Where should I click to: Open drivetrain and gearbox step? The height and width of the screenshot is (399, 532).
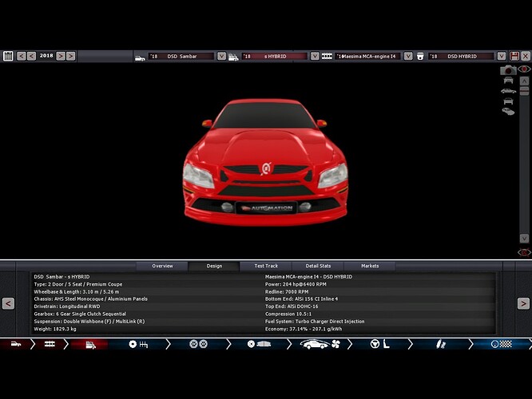138,345
